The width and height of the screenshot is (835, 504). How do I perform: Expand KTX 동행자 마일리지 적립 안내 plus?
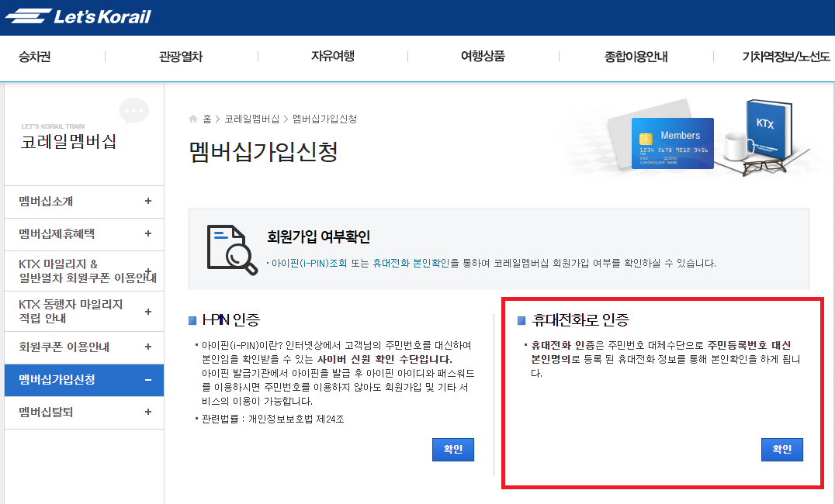coord(148,312)
